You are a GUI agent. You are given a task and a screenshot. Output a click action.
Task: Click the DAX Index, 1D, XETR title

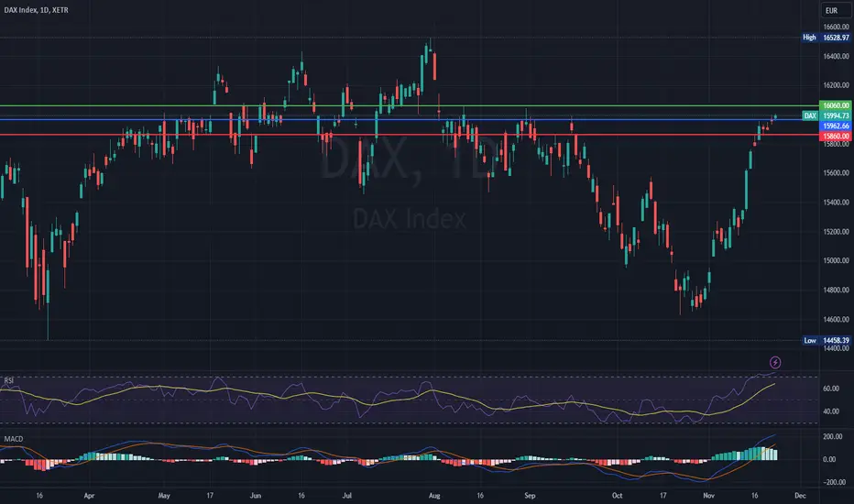[36, 10]
